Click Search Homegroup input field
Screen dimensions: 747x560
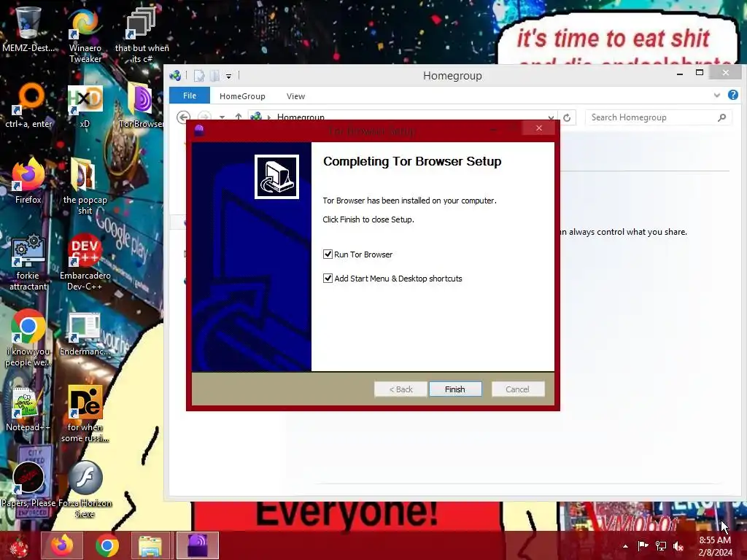click(651, 117)
